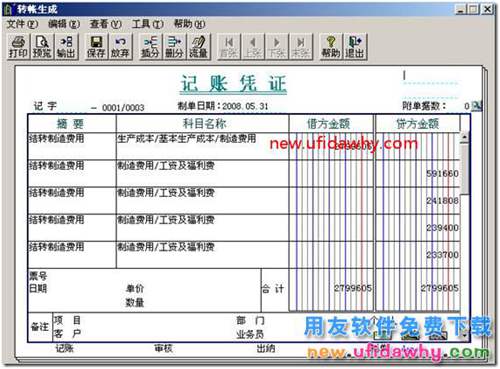Viewport: 500px width, 369px height.
Task: Click credit amount 233700
Action: [x=442, y=255]
